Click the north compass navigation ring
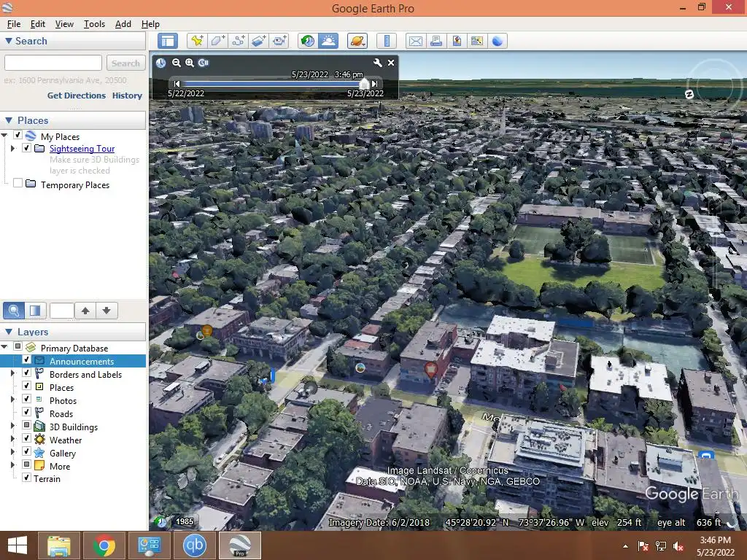Image resolution: width=747 pixels, height=560 pixels. pos(689,94)
